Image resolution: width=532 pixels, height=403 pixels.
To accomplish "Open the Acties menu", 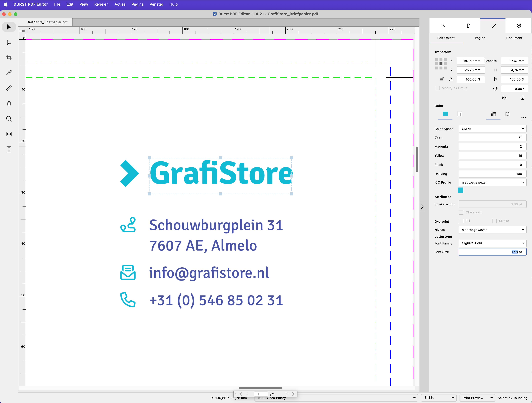I will pyautogui.click(x=120, y=4).
